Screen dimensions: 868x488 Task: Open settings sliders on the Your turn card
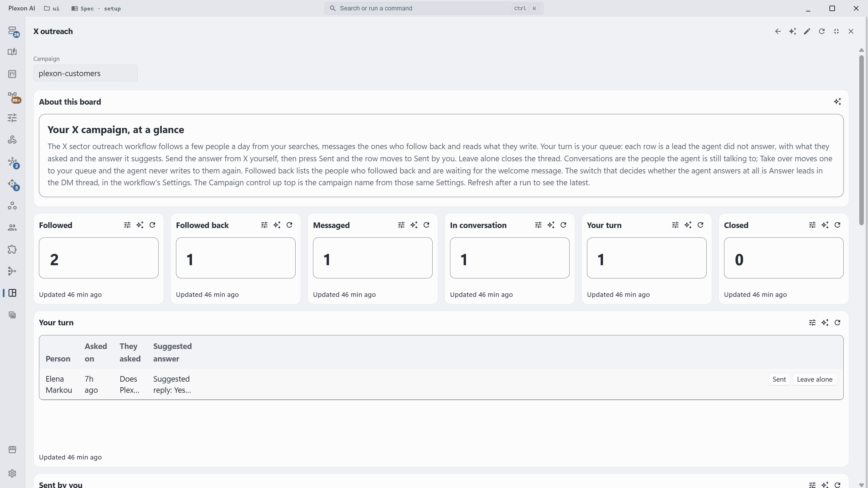point(675,225)
